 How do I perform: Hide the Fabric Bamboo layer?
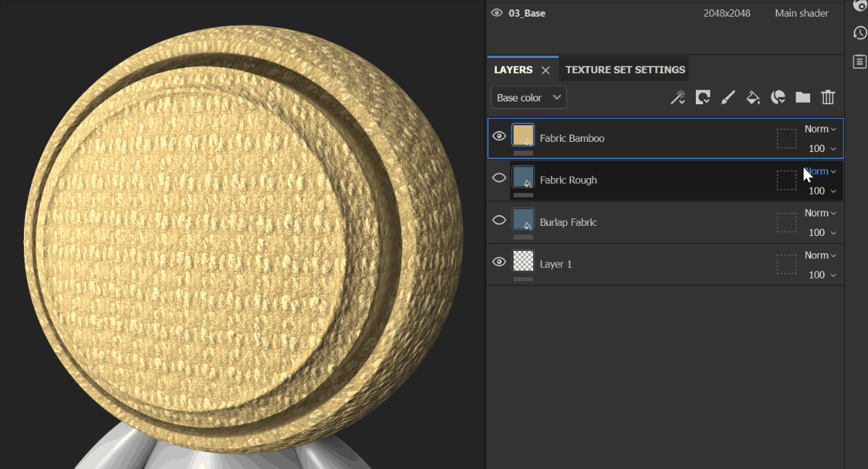(498, 136)
